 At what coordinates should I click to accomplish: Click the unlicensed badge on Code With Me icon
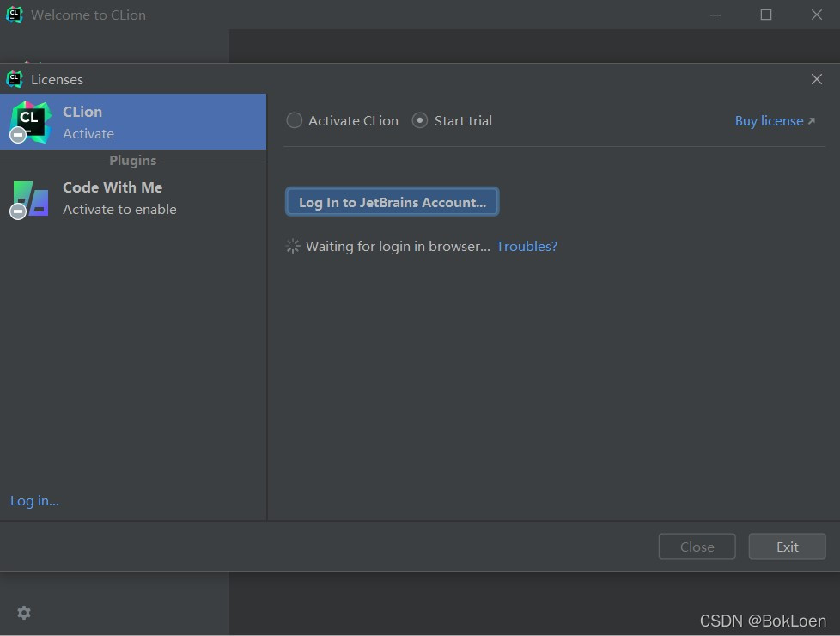pyautogui.click(x=18, y=211)
